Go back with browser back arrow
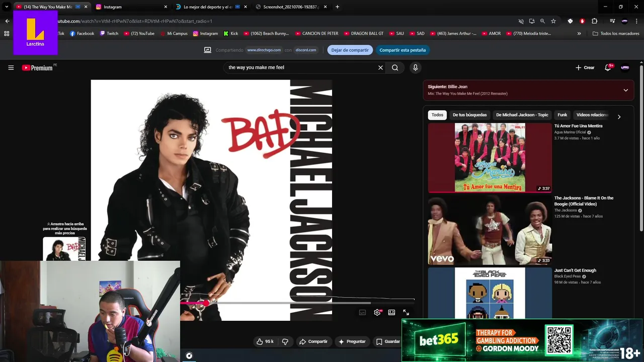 click(7, 21)
